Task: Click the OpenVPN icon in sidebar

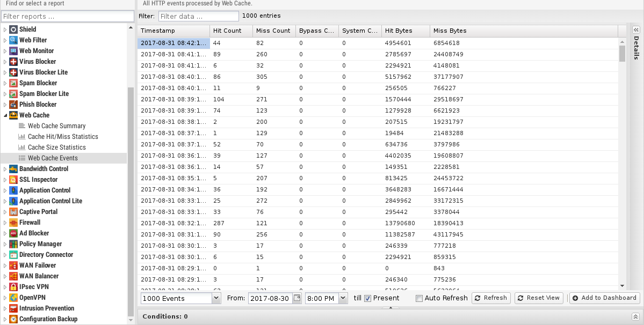Action: coord(13,298)
